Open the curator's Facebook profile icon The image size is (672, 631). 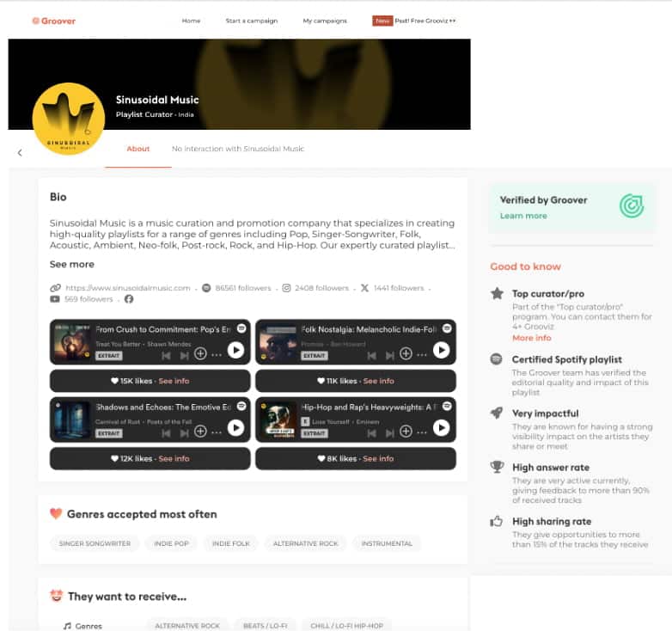point(129,299)
